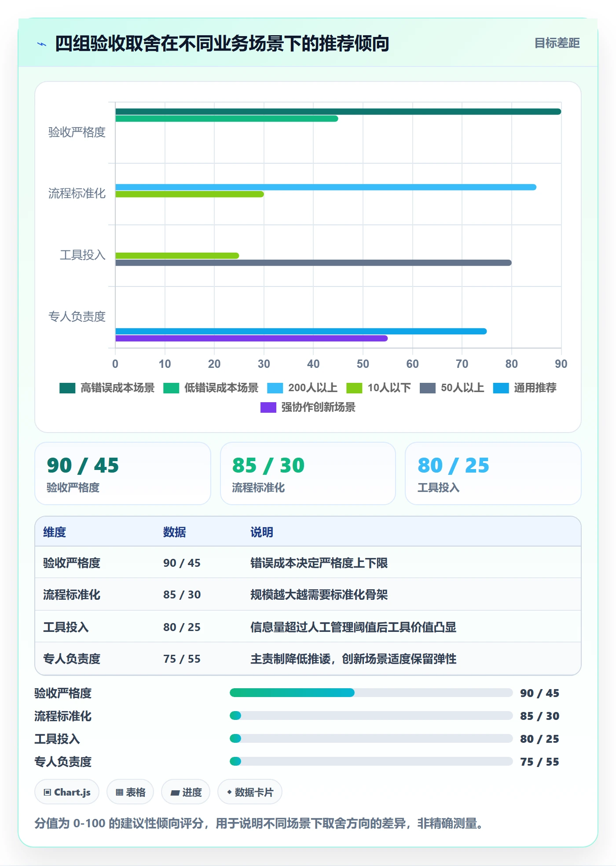This screenshot has width=616, height=866.
Task: Click table cell 规模越大越需要标准化骨架
Action: pos(319,594)
